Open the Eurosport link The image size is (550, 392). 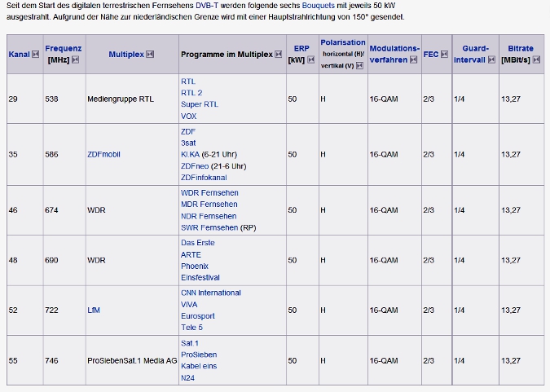[198, 316]
